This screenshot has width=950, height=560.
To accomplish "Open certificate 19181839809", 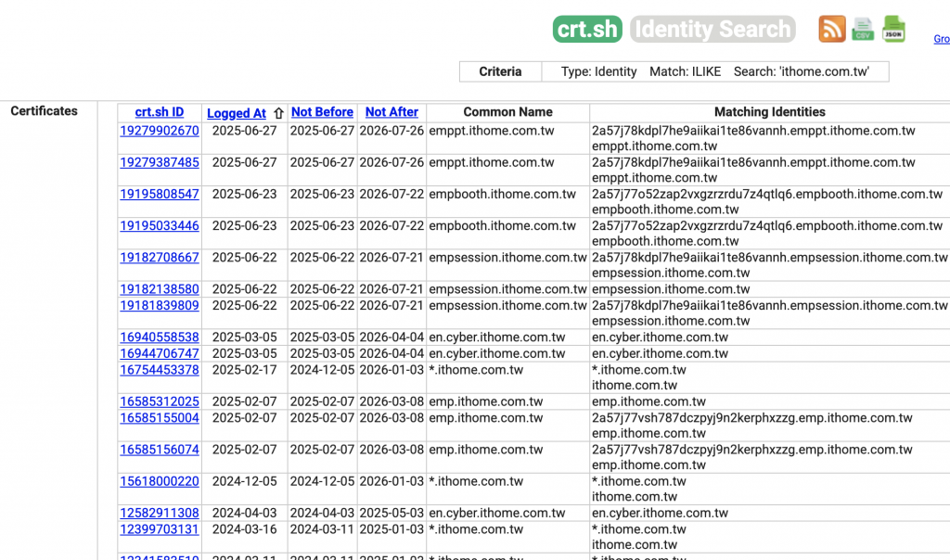I will (x=160, y=305).
